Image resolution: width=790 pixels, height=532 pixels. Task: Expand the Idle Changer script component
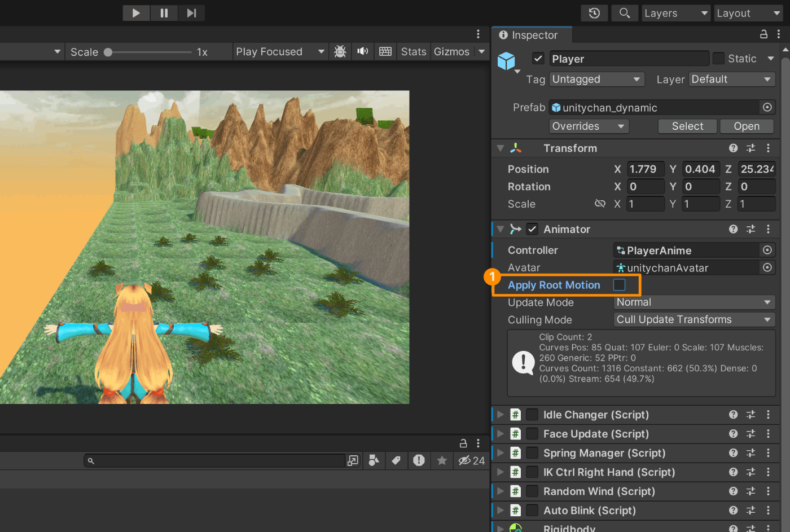[501, 415]
